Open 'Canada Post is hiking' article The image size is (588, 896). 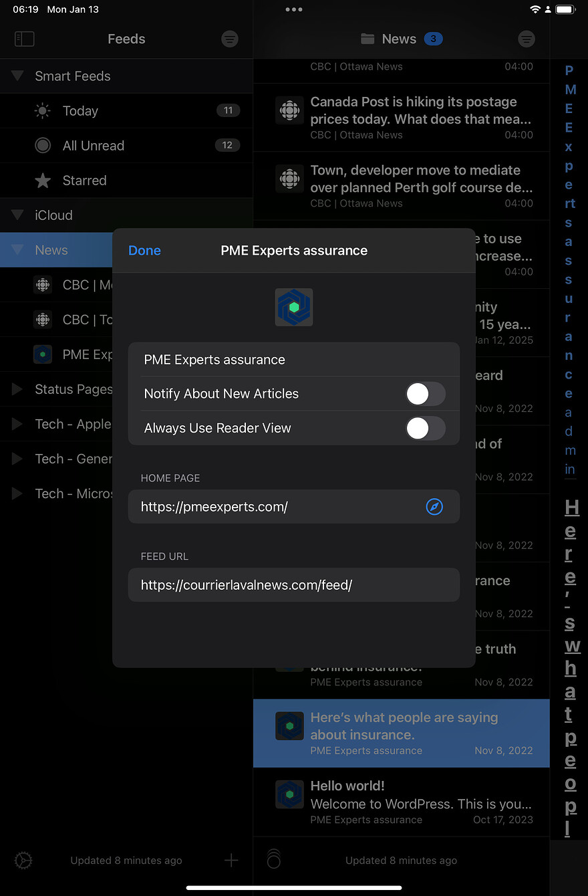point(401,118)
